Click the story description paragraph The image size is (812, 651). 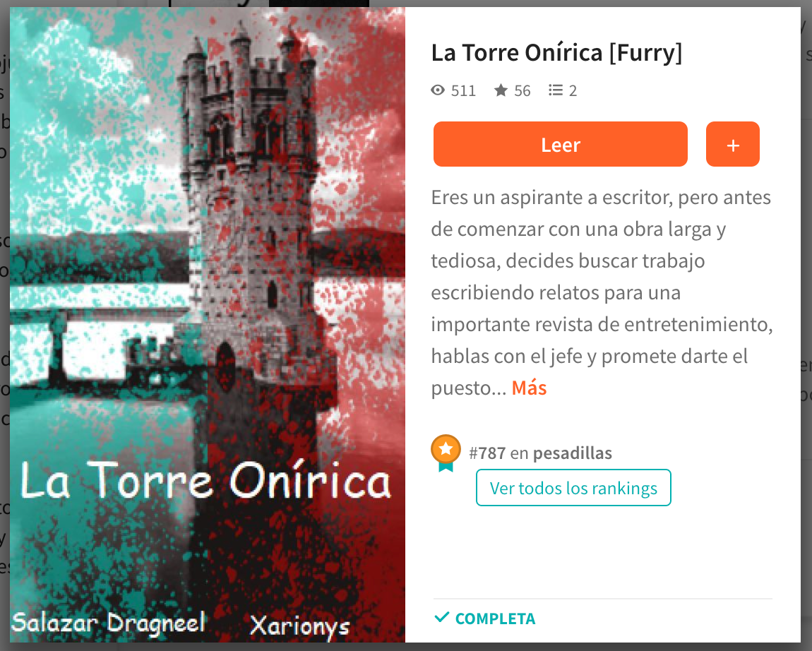[602, 292]
